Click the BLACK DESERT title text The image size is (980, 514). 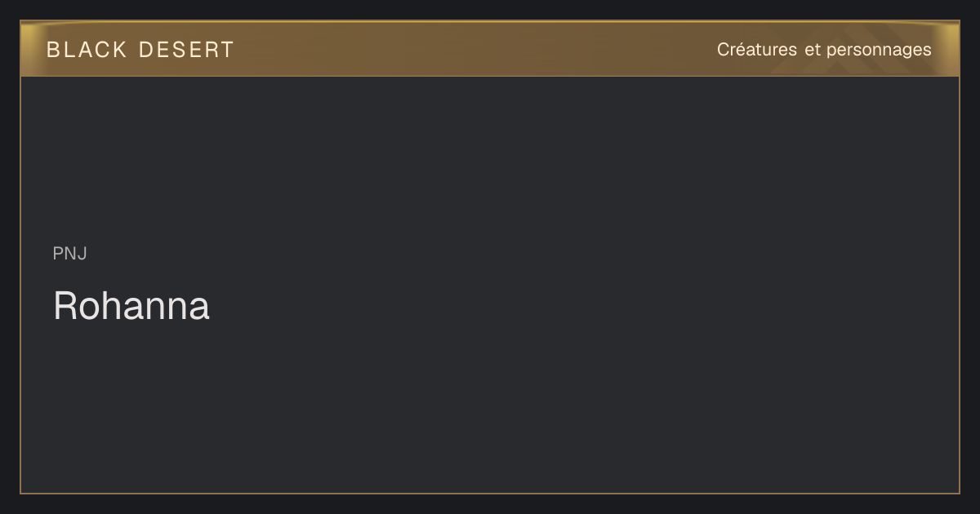[x=140, y=50]
